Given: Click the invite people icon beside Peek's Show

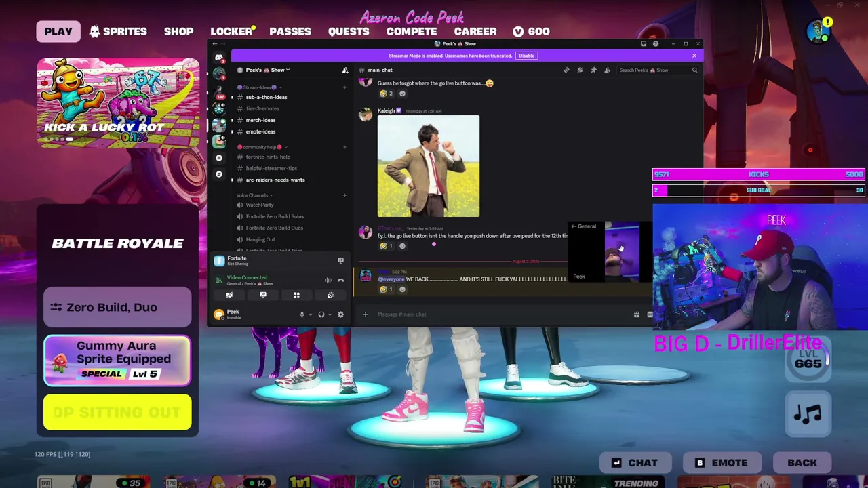Looking at the screenshot, I should [x=344, y=70].
